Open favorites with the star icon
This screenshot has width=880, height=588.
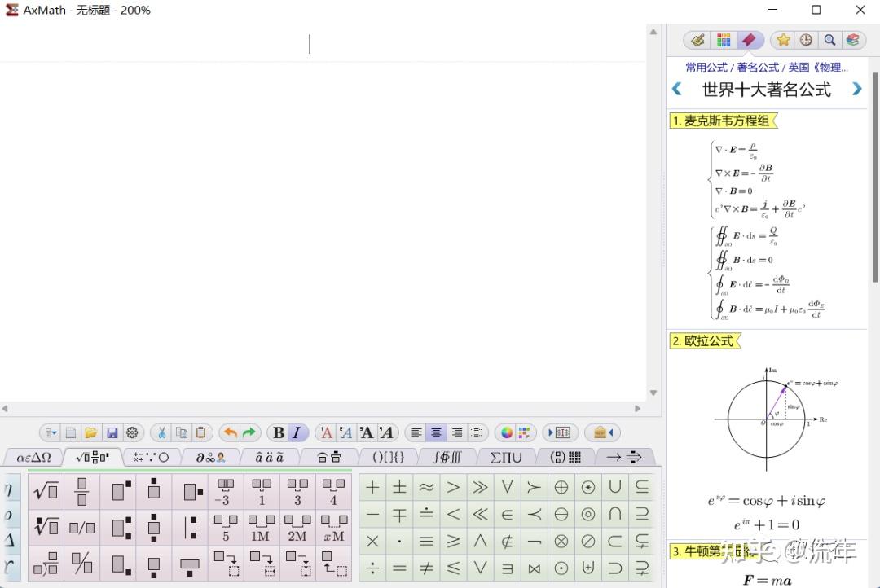784,40
